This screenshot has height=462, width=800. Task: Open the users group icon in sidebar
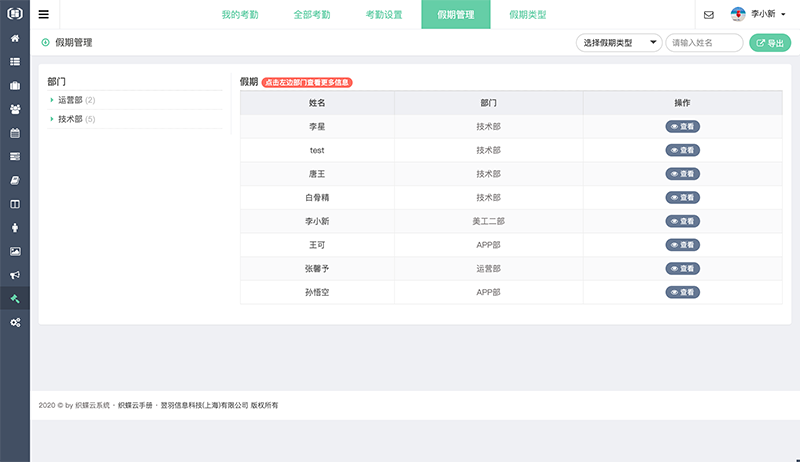point(15,109)
